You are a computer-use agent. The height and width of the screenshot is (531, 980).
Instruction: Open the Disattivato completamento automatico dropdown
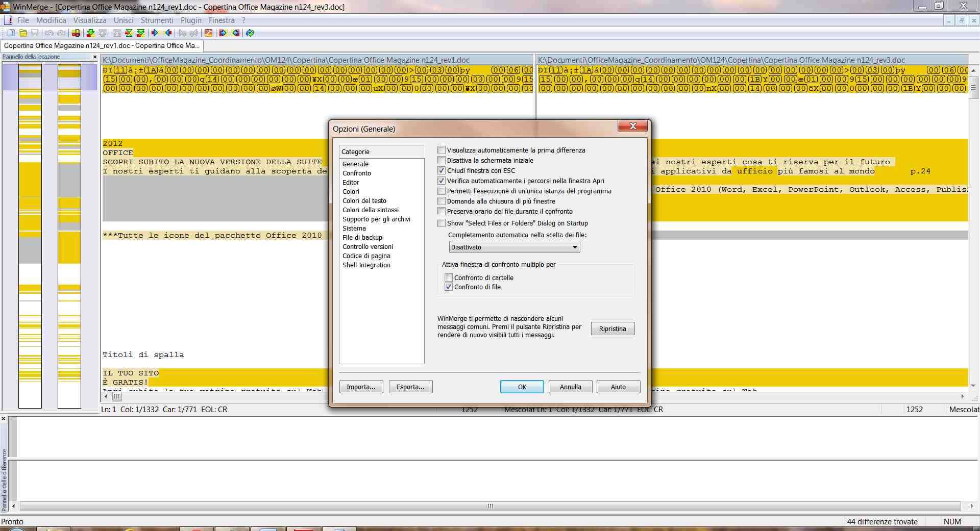[575, 247]
